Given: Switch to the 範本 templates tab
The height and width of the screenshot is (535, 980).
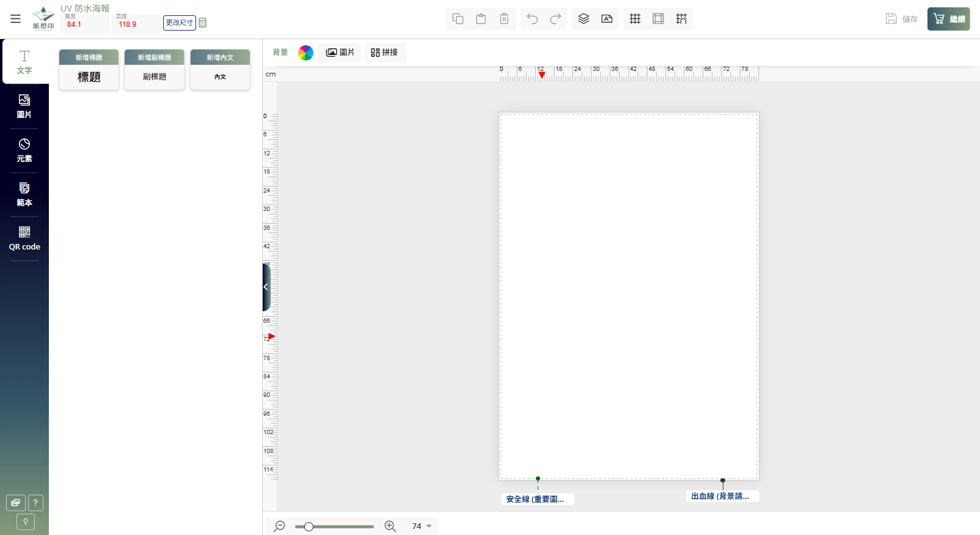Looking at the screenshot, I should (24, 194).
